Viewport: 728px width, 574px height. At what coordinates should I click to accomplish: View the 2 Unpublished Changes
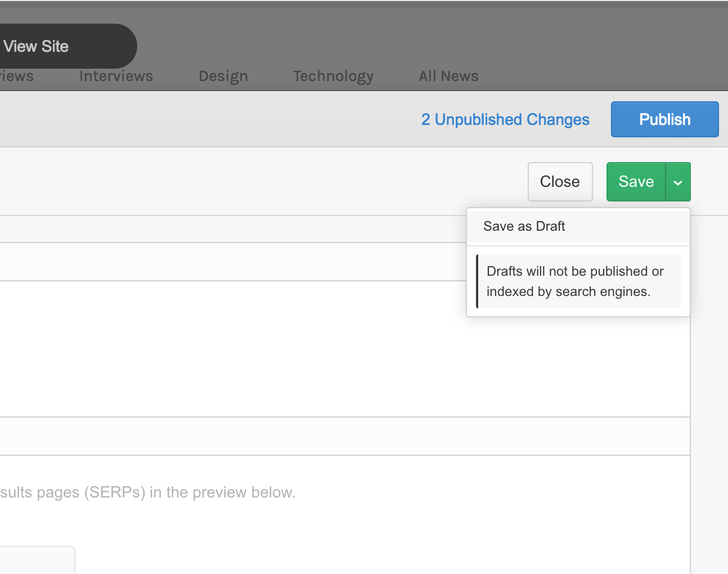(505, 119)
